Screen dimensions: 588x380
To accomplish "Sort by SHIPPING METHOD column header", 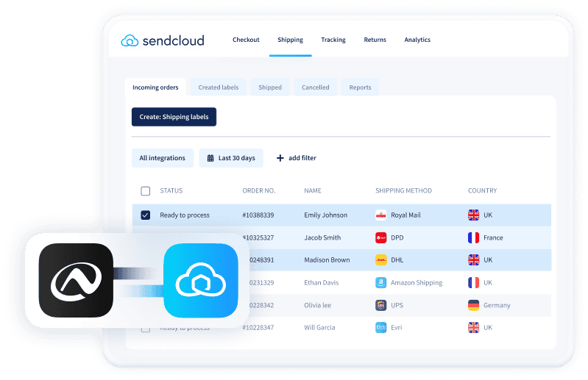I will (403, 190).
